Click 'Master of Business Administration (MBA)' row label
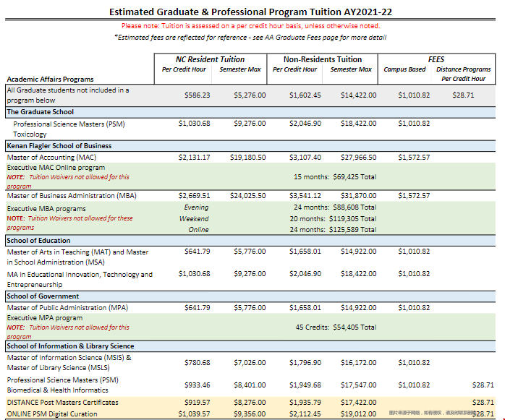This screenshot has height=420, width=505. pos(72,196)
